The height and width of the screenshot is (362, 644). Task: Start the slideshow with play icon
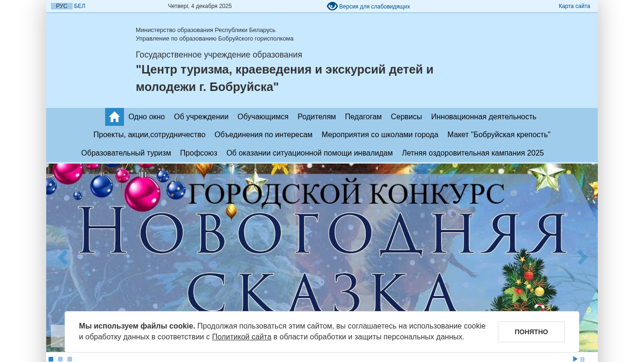pyautogui.click(x=575, y=359)
